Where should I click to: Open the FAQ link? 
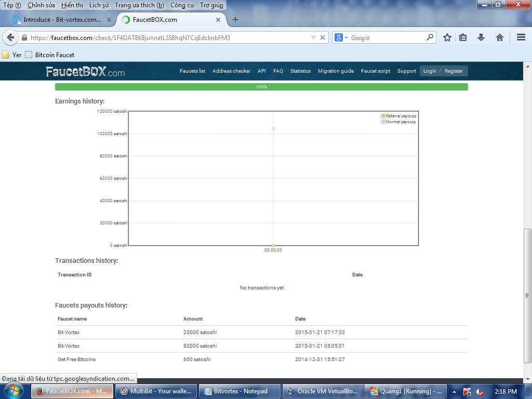pos(278,71)
